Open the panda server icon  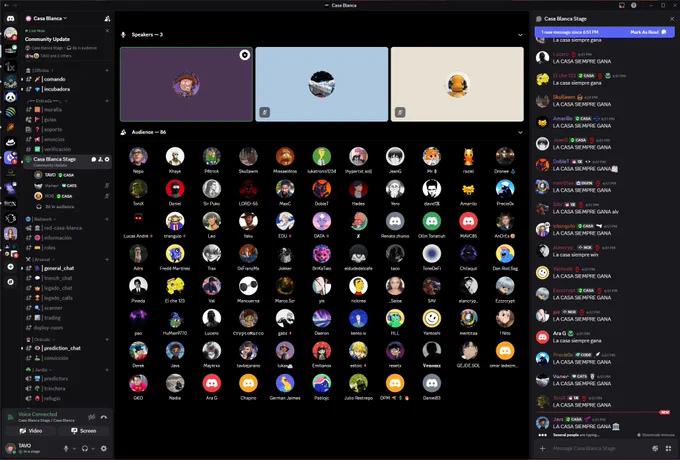click(10, 96)
